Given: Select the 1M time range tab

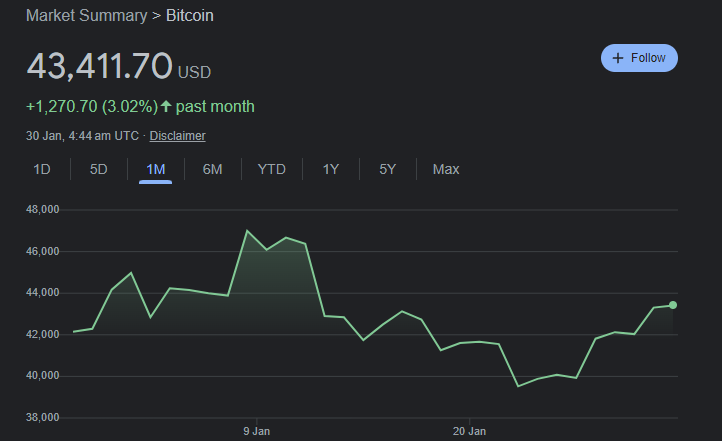Looking at the screenshot, I should (156, 169).
